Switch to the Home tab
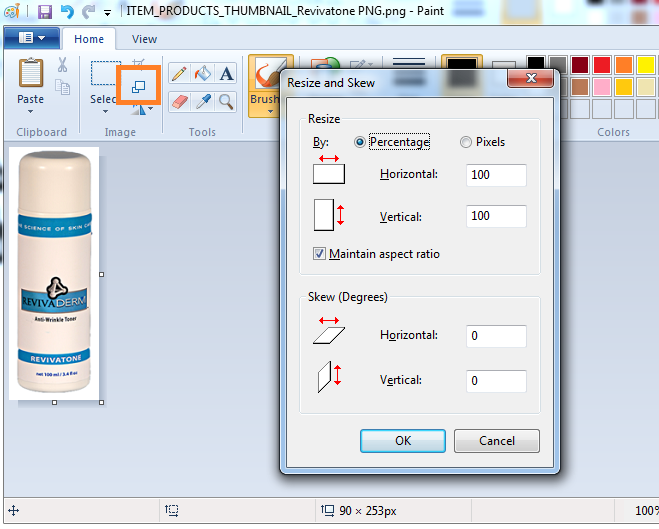The image size is (659, 529). 89,39
